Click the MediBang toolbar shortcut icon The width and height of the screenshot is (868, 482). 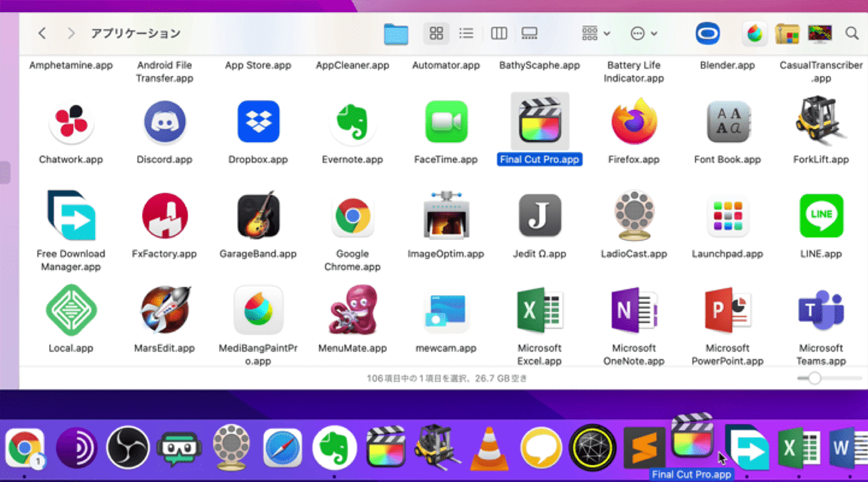point(754,33)
